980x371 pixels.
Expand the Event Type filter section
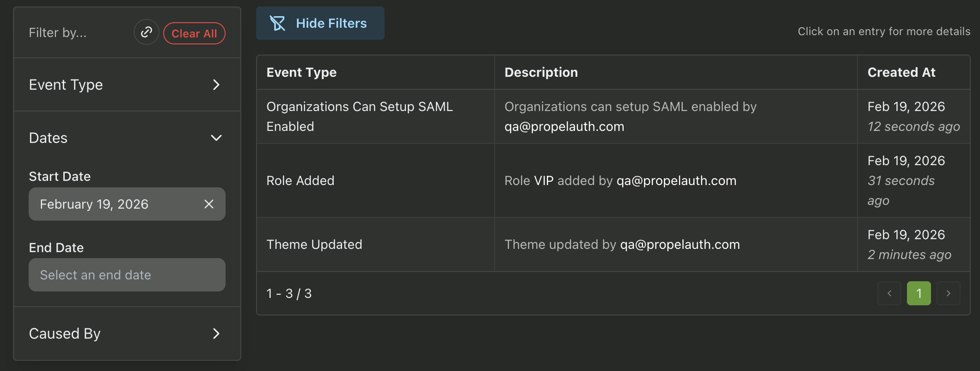coord(127,85)
